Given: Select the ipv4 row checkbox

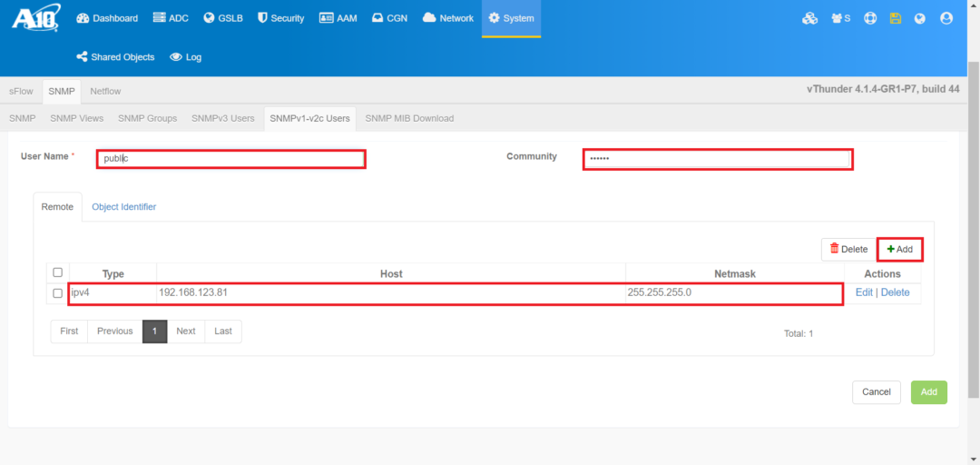Looking at the screenshot, I should point(58,293).
